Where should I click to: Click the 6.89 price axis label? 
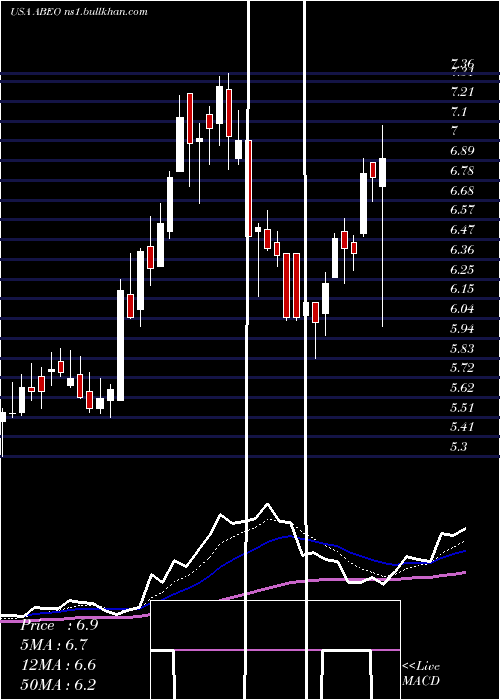point(462,151)
